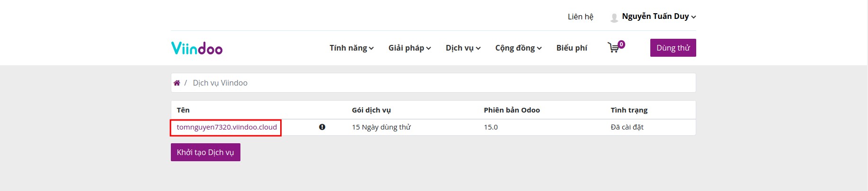Screen dimensions: 868x191
Task: Click the Tình trạng column header
Action: 629,110
